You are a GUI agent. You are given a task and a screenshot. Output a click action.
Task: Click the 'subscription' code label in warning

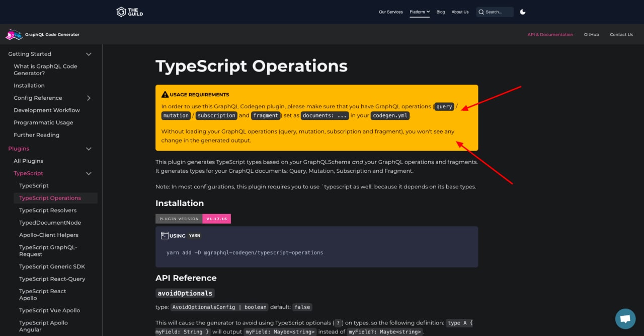(x=216, y=115)
